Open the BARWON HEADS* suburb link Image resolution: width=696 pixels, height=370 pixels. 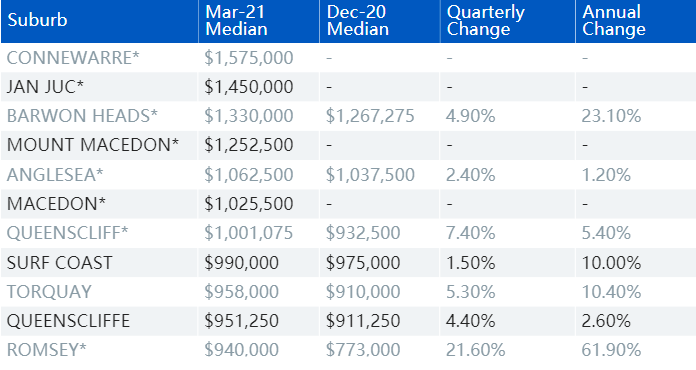click(82, 116)
